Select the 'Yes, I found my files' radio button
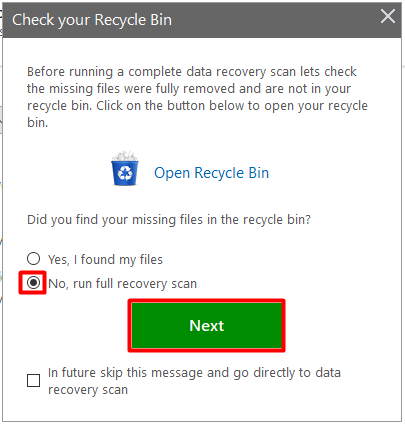The width and height of the screenshot is (405, 424). pos(33,259)
